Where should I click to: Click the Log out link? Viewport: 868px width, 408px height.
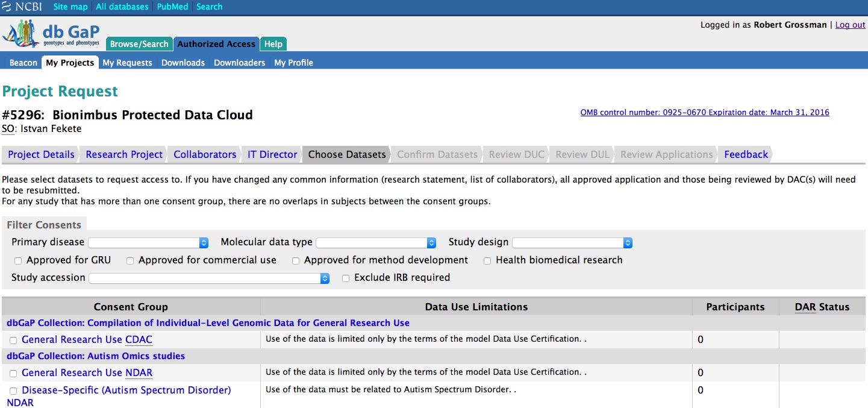850,25
